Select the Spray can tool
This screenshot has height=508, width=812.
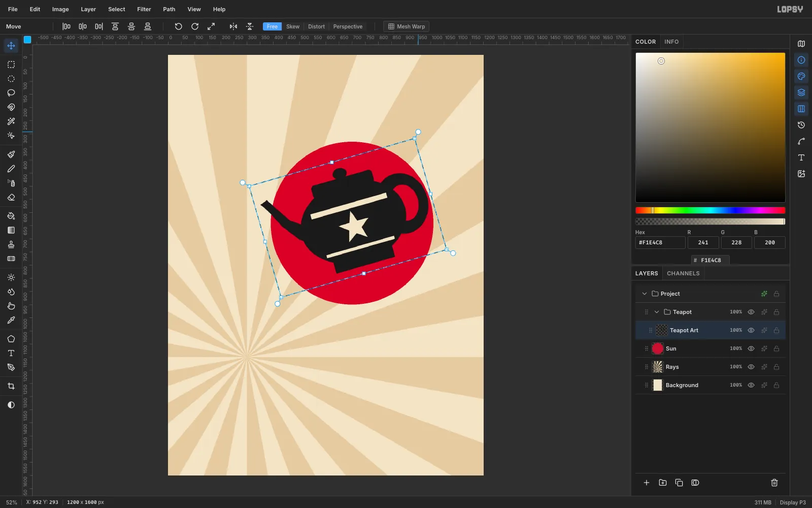11,183
